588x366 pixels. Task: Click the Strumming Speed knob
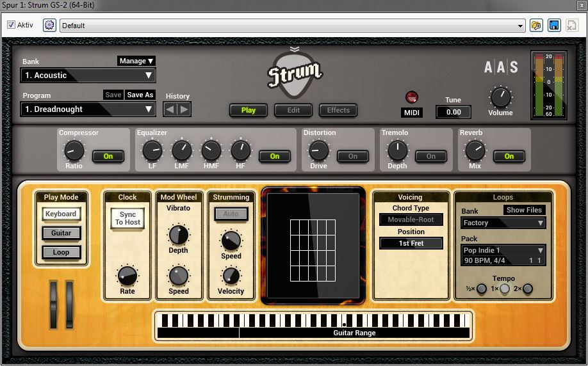pyautogui.click(x=231, y=241)
